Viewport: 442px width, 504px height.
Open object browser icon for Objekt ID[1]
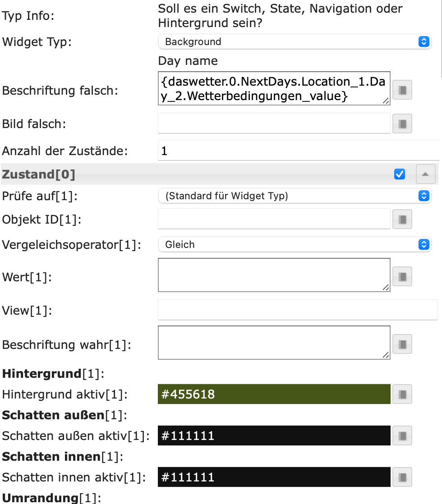point(402,220)
